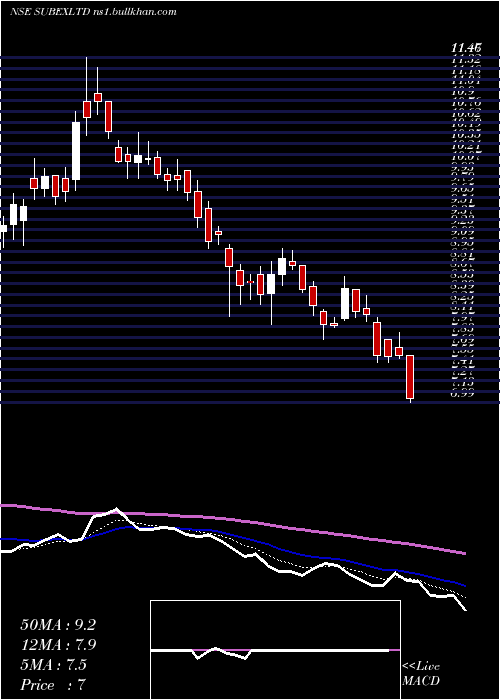The height and width of the screenshot is (700, 500).
Task: Click the Price : 7 readout
Action: tap(53, 685)
